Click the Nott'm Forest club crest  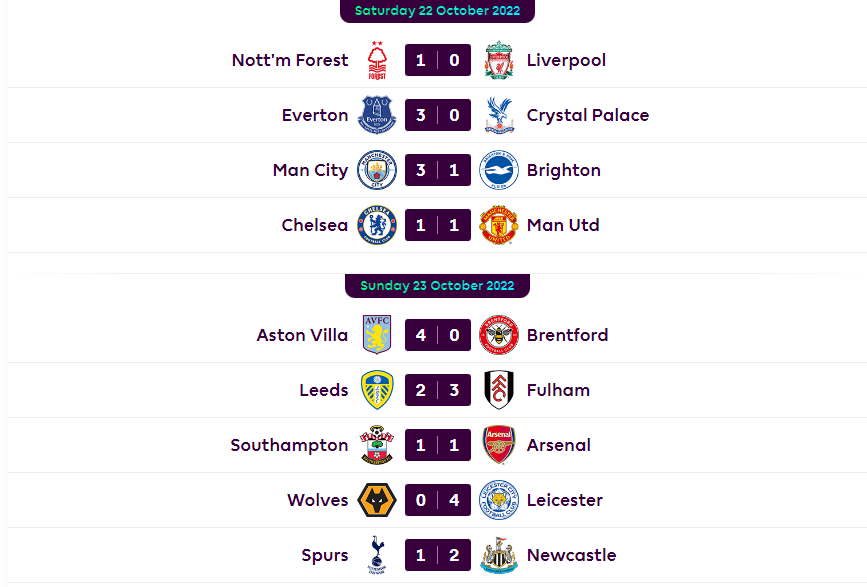(x=377, y=60)
